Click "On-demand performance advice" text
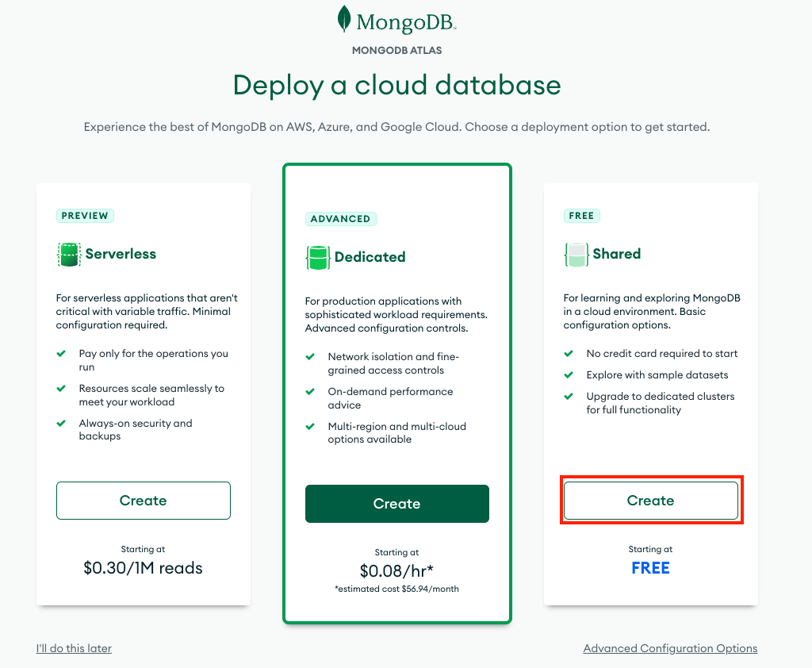Viewport: 812px width, 668px height. 390,398
